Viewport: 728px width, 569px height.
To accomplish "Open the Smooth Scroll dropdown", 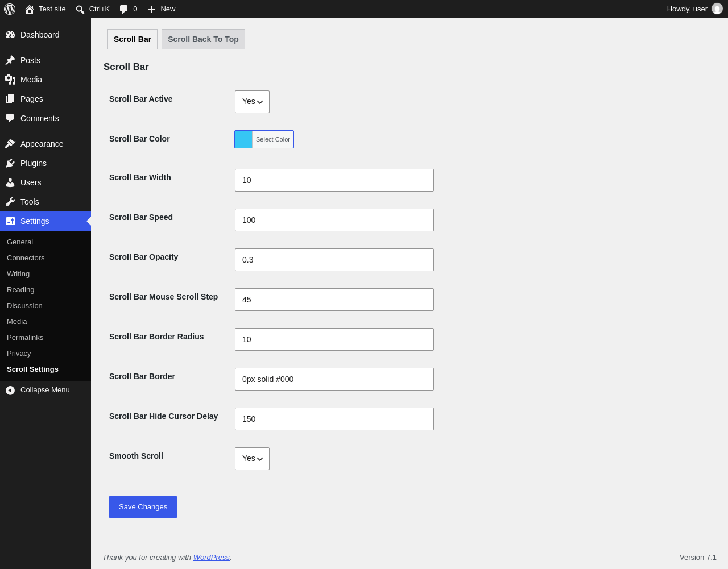I will pos(252,459).
